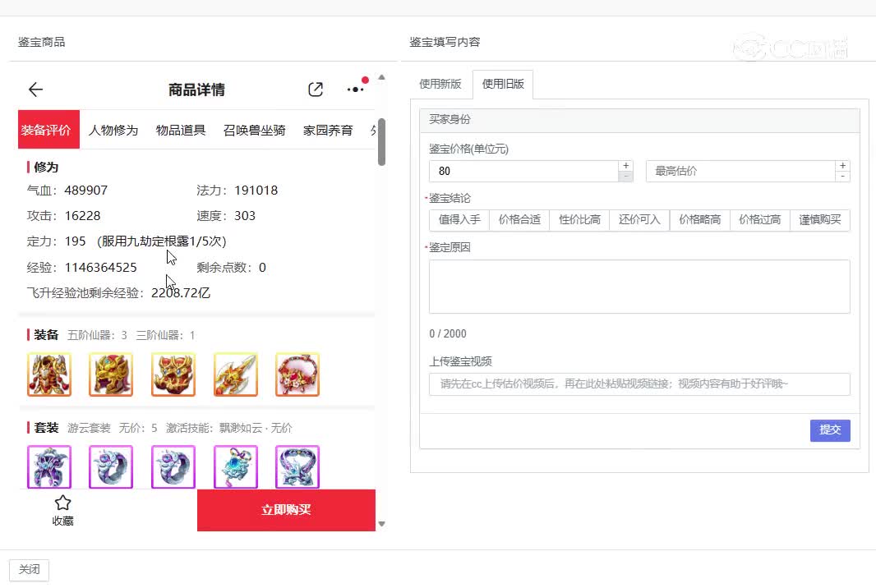Click the 五阶仙器: 3 label

(97, 336)
